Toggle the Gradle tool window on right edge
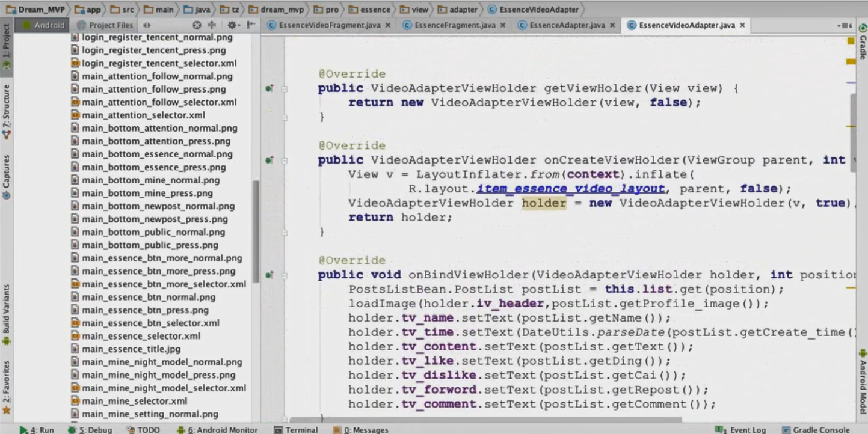The height and width of the screenshot is (434, 868). pyautogui.click(x=863, y=41)
